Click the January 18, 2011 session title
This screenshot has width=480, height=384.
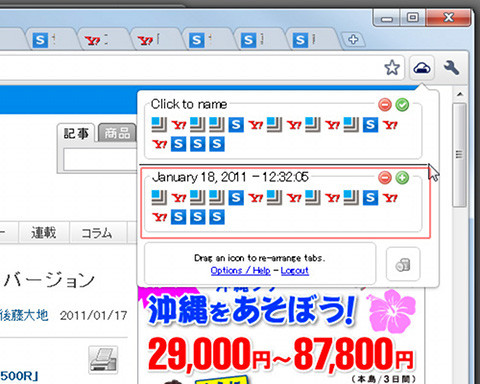[x=230, y=177]
